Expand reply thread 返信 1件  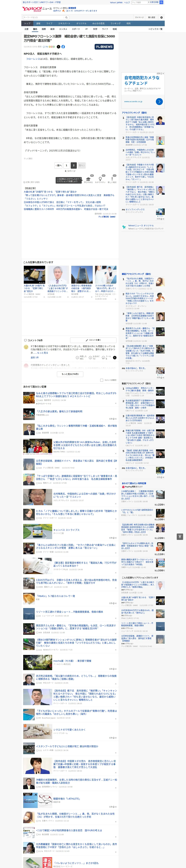(35, 357)
